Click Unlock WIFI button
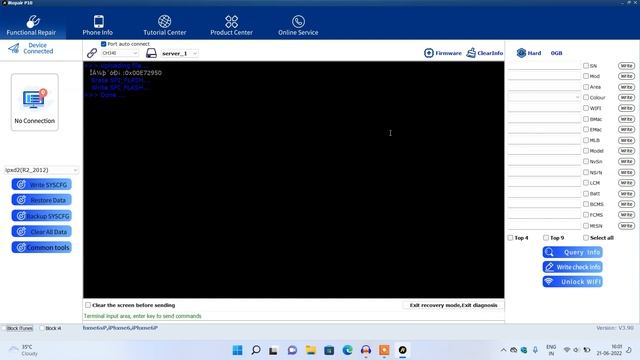The height and width of the screenshot is (360, 640). [573, 282]
